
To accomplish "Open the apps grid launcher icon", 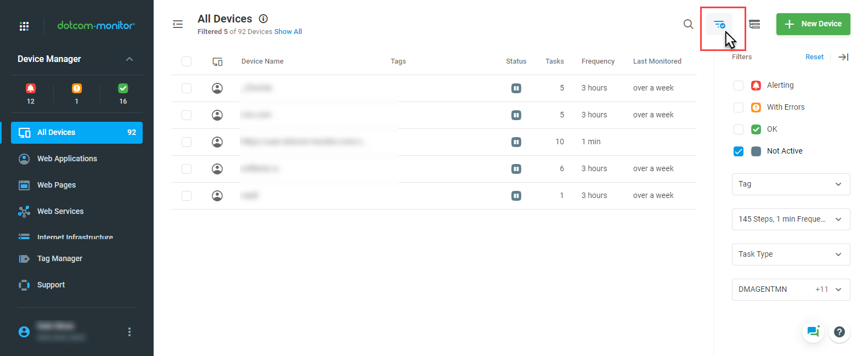I will coord(24,26).
